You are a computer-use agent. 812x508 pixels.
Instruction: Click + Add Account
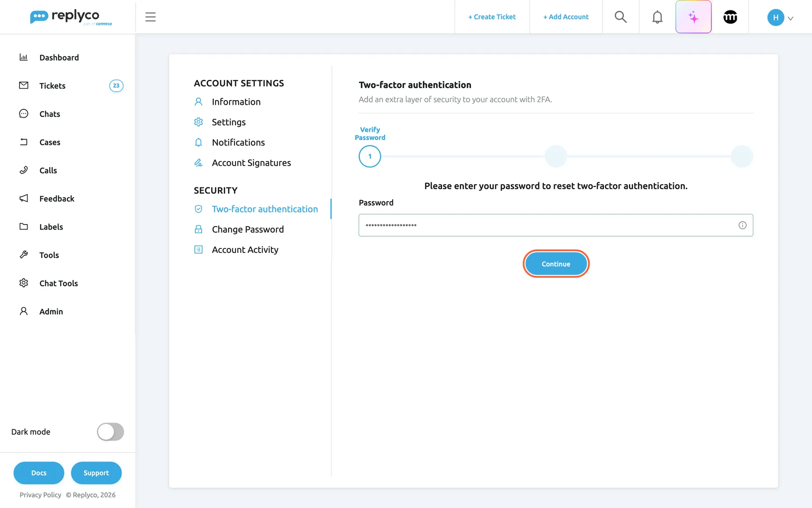click(566, 17)
